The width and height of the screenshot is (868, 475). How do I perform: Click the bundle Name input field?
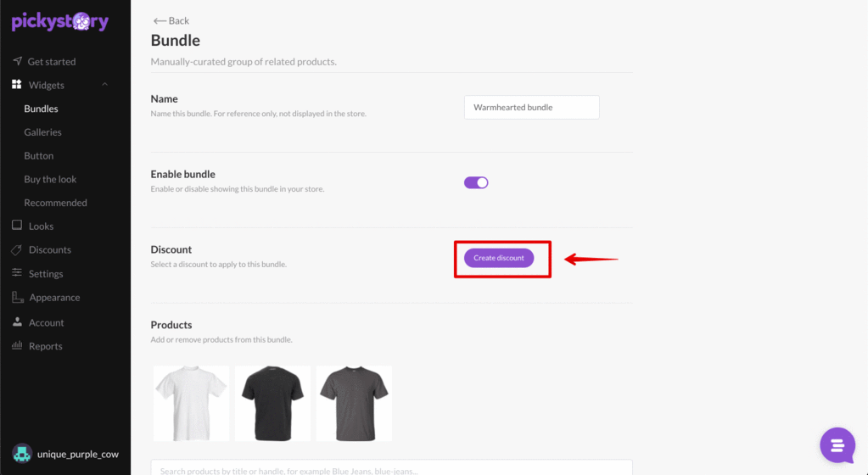point(531,108)
